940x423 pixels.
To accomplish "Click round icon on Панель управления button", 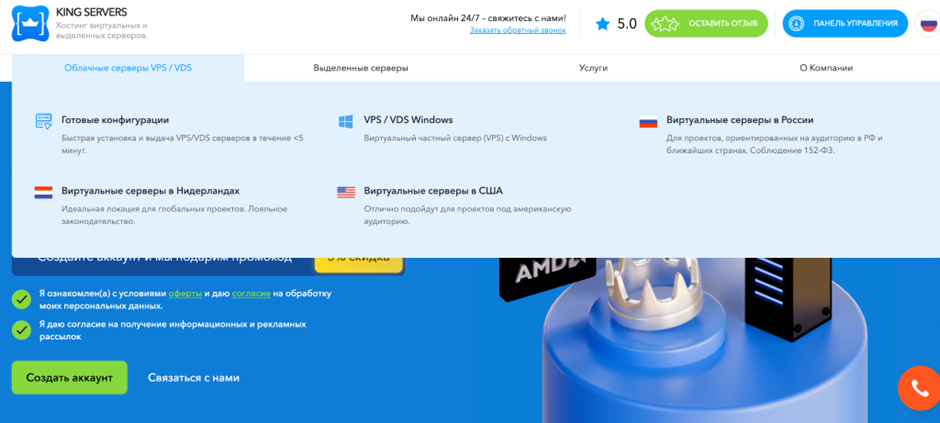I will 796,24.
